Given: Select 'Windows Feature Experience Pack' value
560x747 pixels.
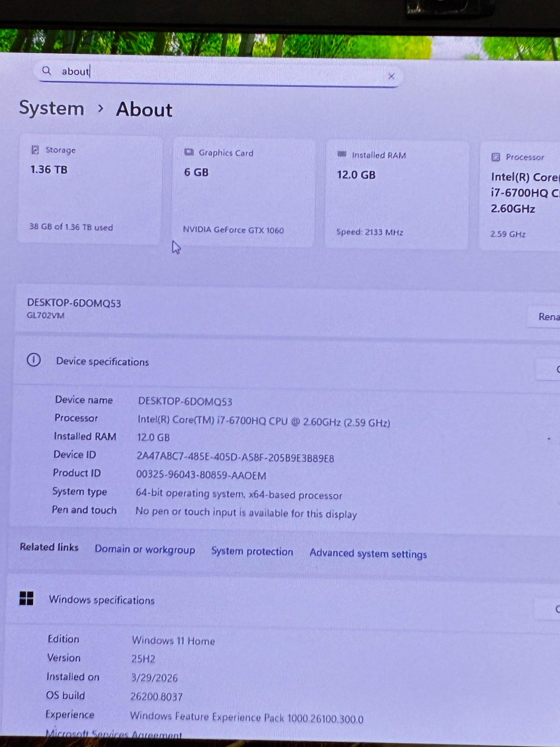Looking at the screenshot, I should click(x=247, y=718).
